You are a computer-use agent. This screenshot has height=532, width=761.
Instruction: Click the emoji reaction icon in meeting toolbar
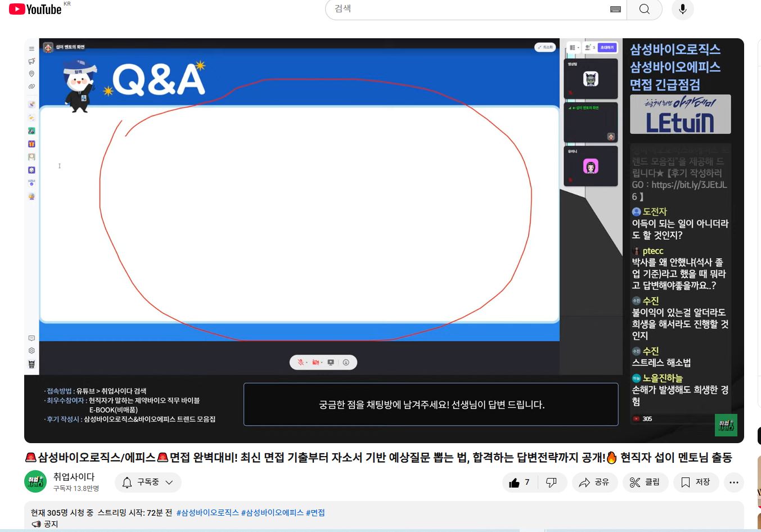click(x=346, y=363)
